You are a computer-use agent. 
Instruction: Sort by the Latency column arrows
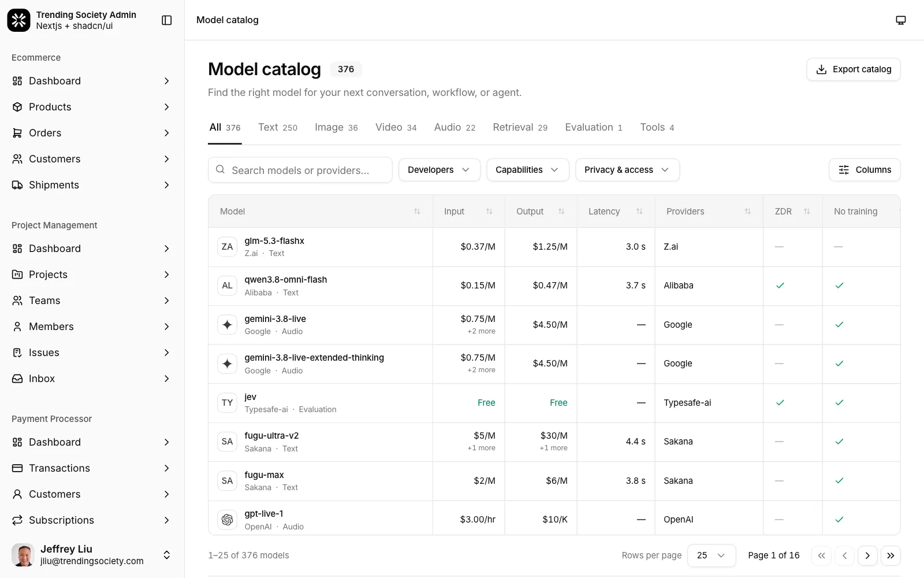click(639, 212)
